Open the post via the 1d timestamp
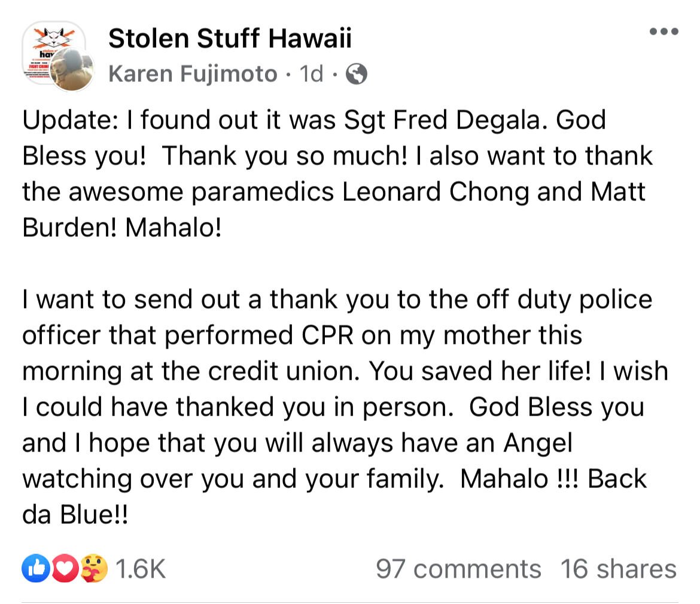 (x=311, y=74)
